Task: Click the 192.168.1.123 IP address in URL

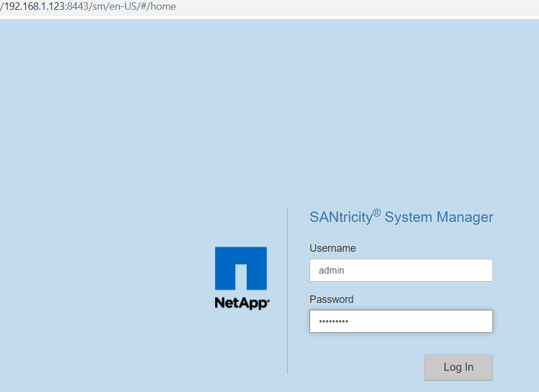Action: [x=33, y=7]
